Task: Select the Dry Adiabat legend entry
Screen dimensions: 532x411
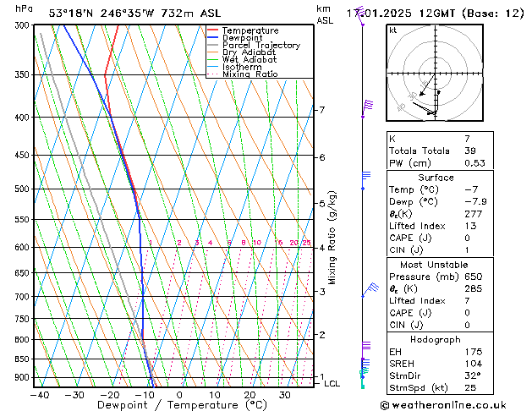Action: (251, 52)
